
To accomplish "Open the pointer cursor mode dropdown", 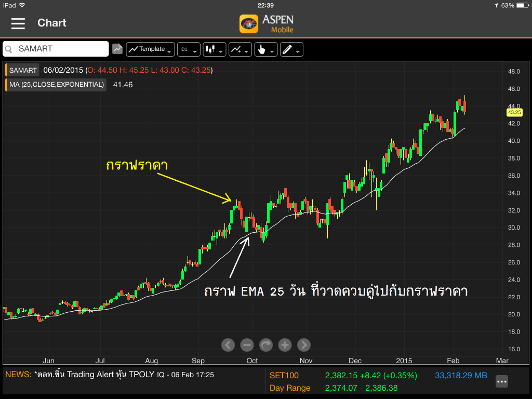I will tap(265, 49).
